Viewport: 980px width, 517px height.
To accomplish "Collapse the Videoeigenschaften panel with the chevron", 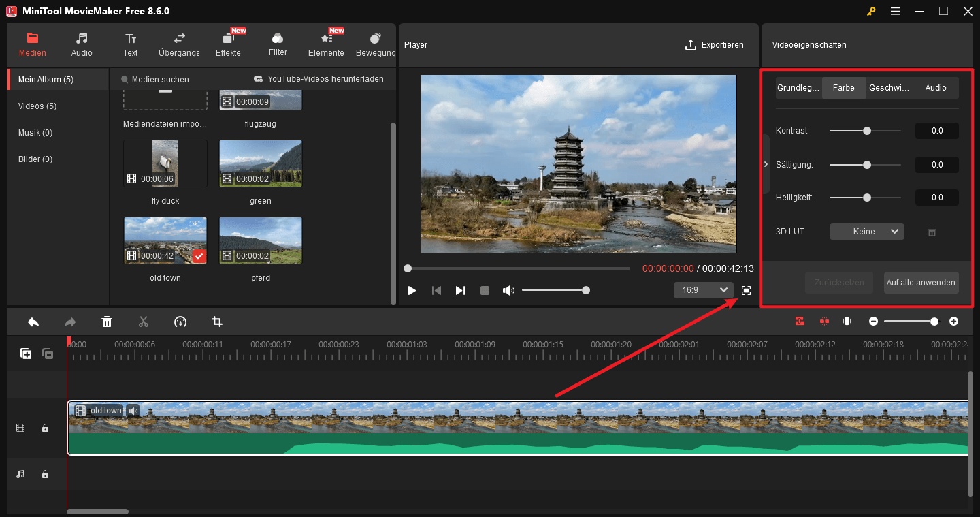I will pyautogui.click(x=765, y=164).
